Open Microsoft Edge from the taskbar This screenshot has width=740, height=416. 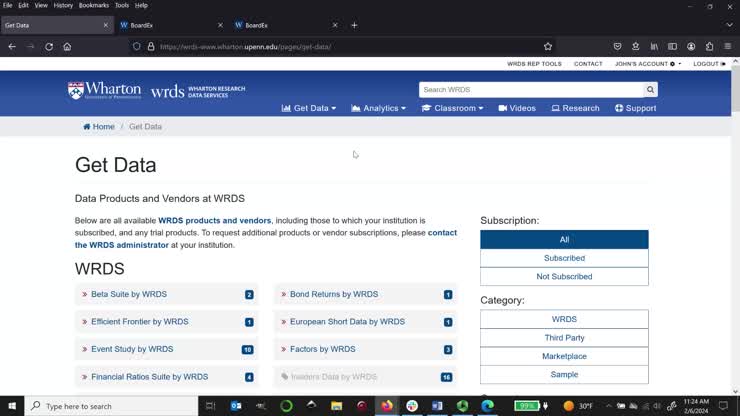click(x=488, y=406)
